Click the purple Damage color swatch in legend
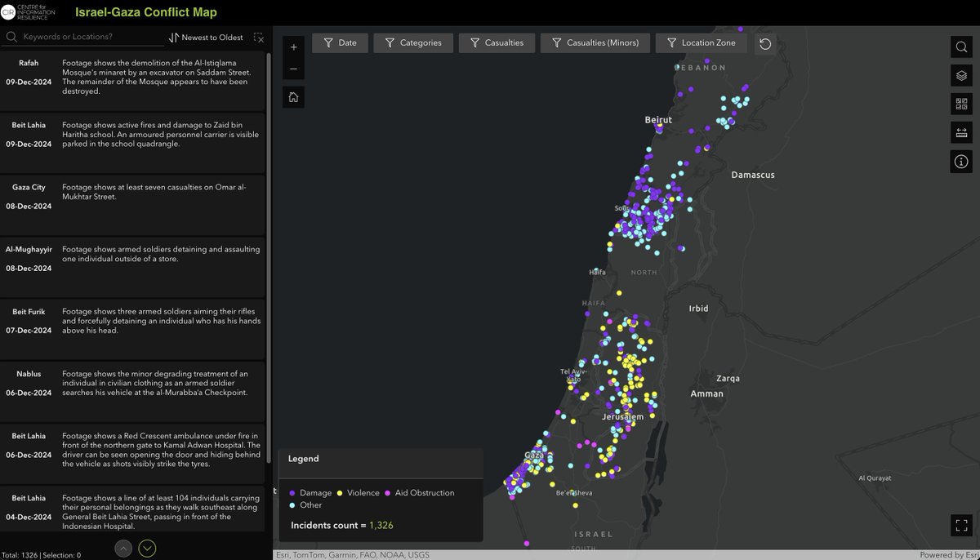The height and width of the screenshot is (560, 980). [291, 492]
